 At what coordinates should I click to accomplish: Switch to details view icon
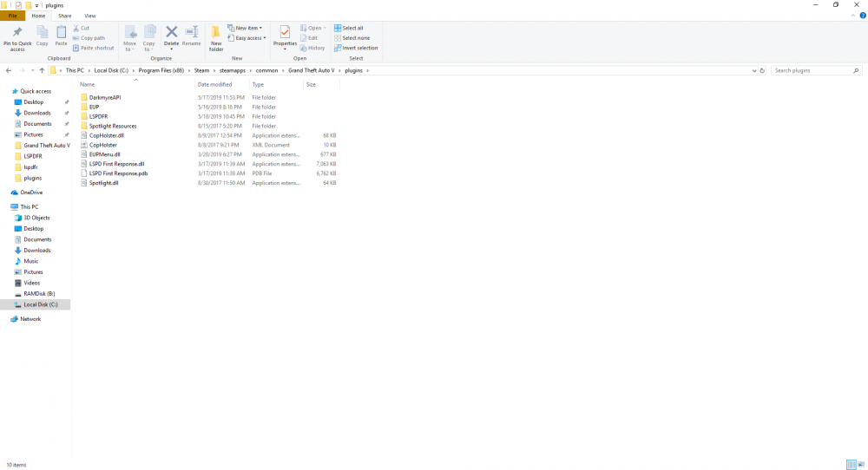point(852,465)
